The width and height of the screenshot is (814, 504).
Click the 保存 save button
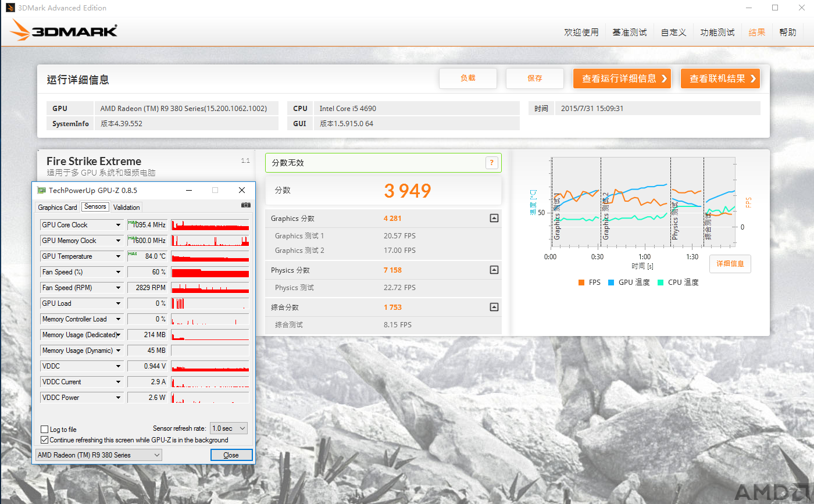coord(535,78)
